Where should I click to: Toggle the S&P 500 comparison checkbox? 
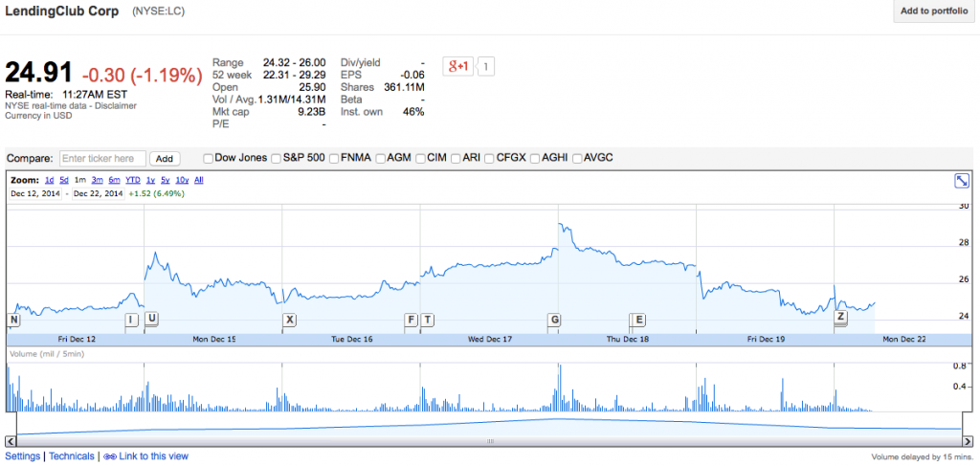tap(276, 158)
